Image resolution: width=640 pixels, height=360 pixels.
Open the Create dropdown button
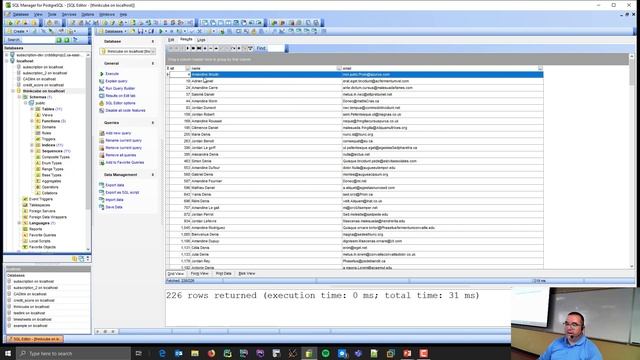[18, 31]
